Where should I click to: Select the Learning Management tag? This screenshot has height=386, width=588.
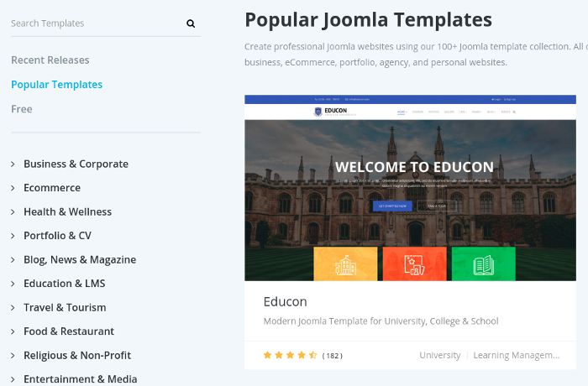[x=517, y=355]
